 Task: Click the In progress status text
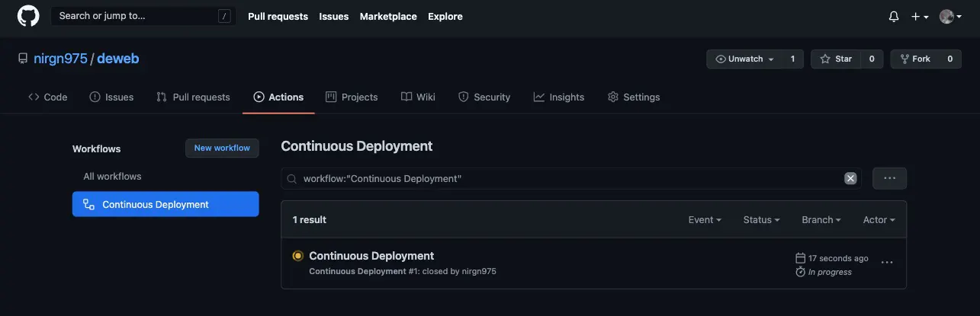pyautogui.click(x=830, y=272)
